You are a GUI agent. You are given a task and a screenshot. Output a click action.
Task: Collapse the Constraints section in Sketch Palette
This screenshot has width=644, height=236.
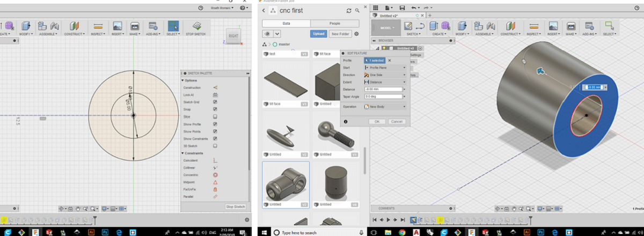tap(182, 153)
